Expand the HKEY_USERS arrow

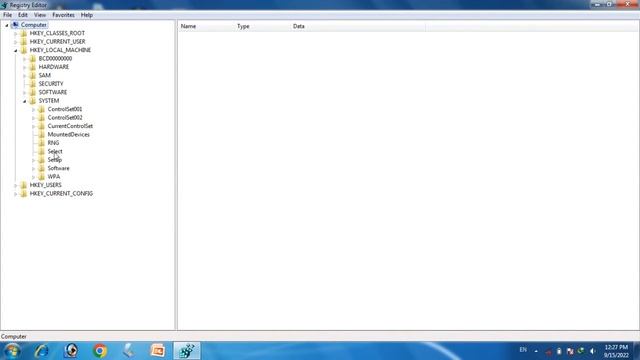[16, 185]
